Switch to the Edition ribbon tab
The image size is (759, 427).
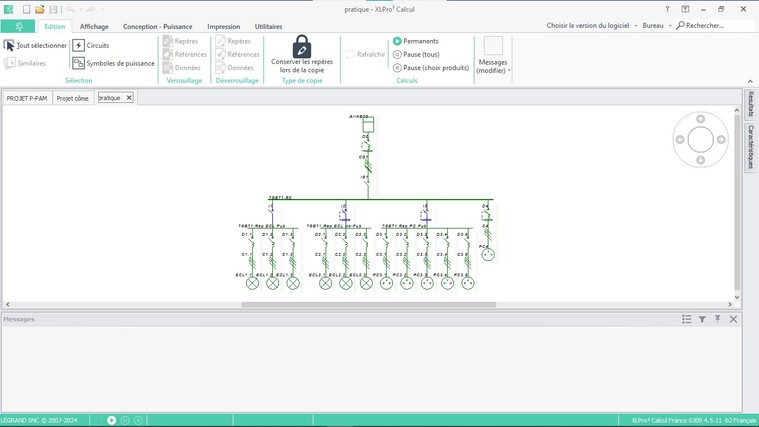54,26
